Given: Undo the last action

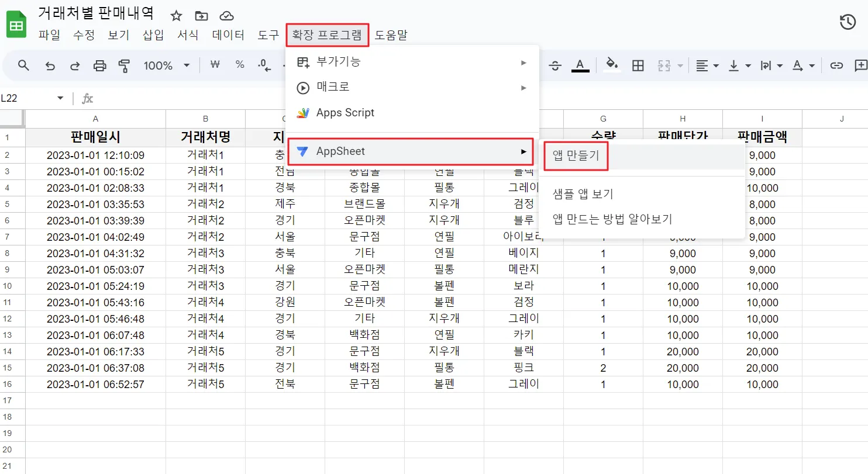Looking at the screenshot, I should tap(50, 65).
